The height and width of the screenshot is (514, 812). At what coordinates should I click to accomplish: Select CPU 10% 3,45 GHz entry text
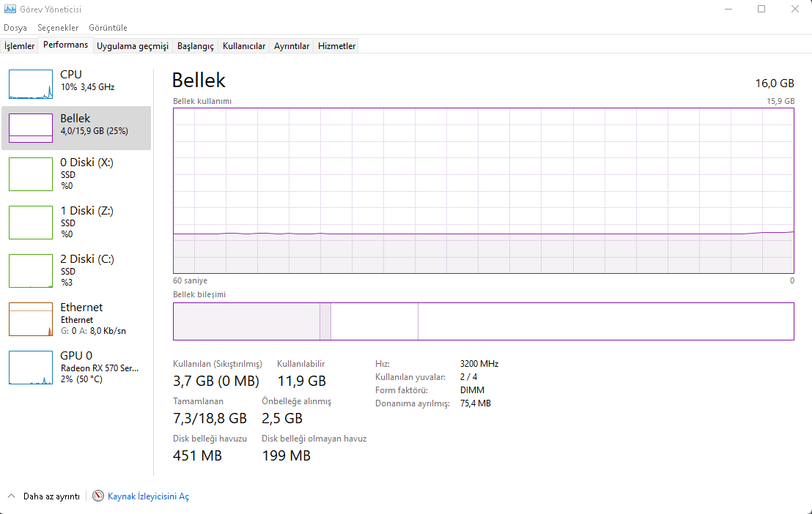click(x=87, y=87)
